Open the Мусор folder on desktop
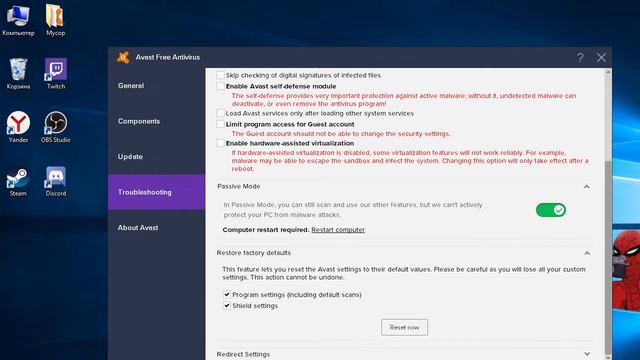 [55, 20]
